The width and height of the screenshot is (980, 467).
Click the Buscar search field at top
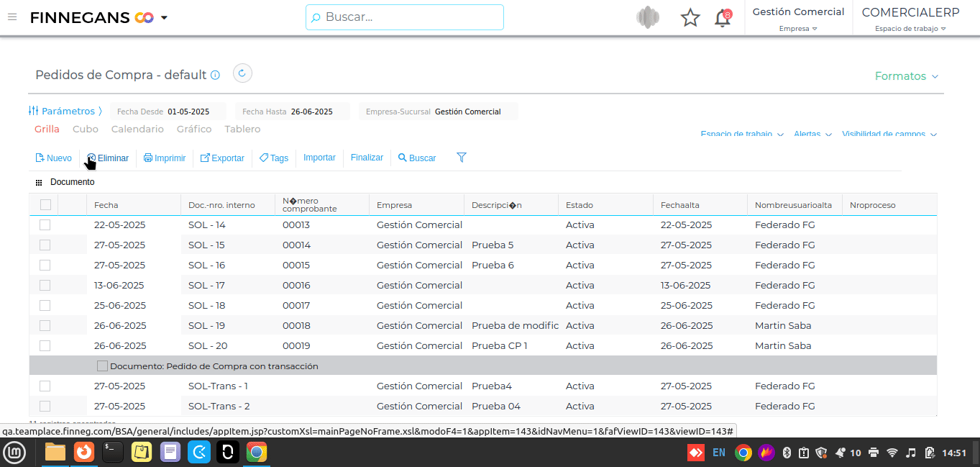point(405,17)
